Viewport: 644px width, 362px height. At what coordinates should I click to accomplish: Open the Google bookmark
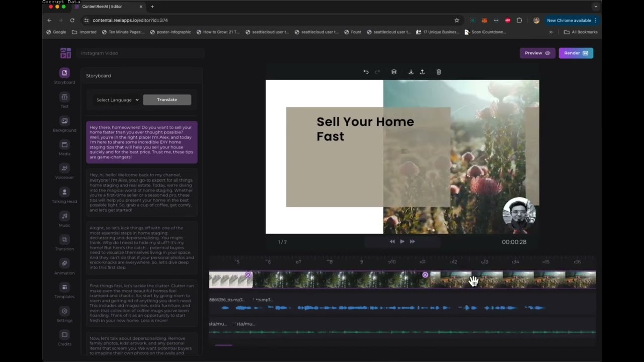point(56,32)
